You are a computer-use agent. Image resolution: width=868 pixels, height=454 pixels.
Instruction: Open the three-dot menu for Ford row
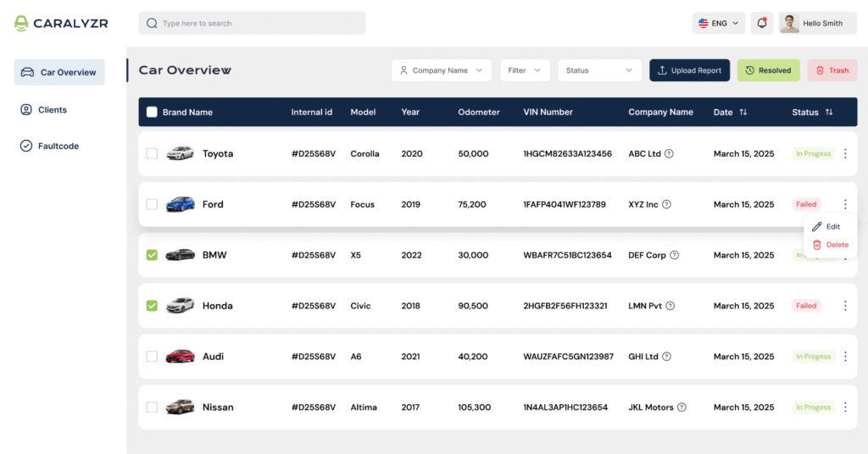point(845,205)
